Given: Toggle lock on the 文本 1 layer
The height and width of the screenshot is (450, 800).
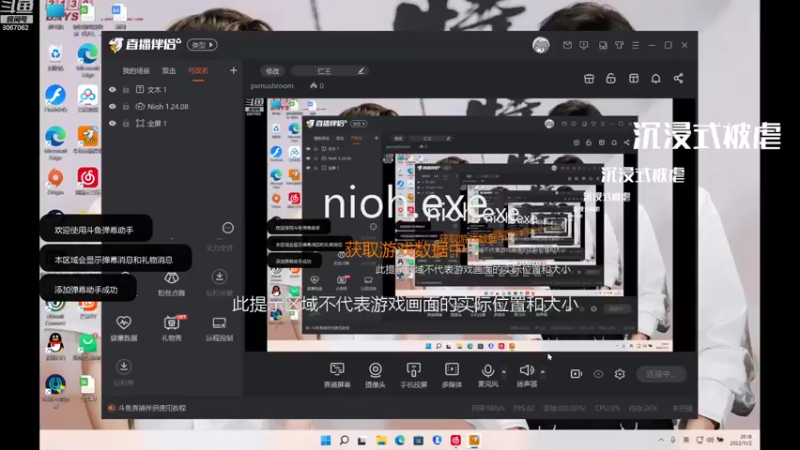Looking at the screenshot, I should [126, 89].
